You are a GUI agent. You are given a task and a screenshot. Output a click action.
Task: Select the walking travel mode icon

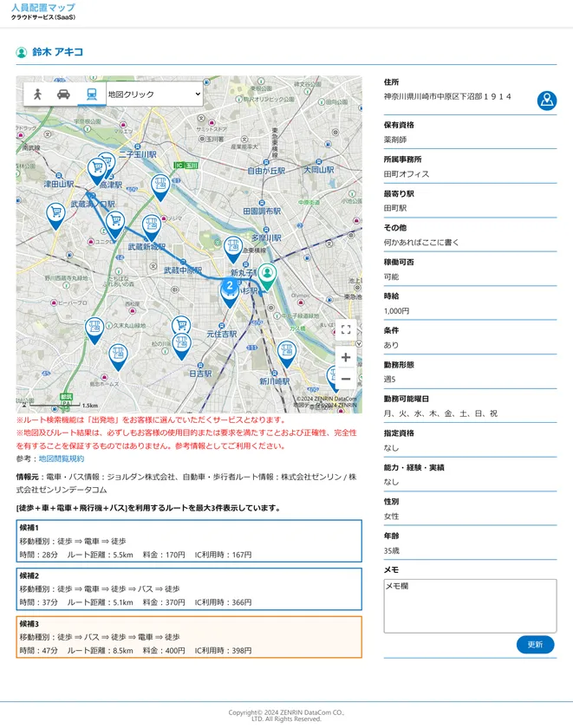[37, 94]
